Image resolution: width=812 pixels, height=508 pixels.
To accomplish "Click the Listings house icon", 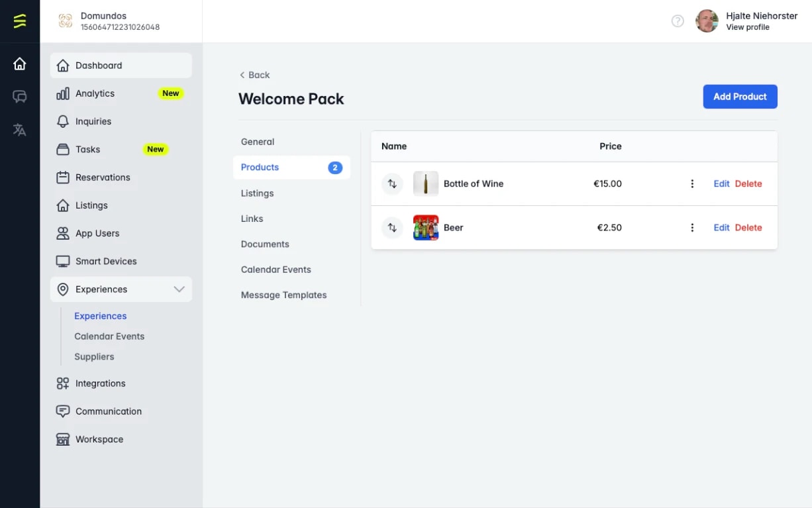I will (x=63, y=205).
